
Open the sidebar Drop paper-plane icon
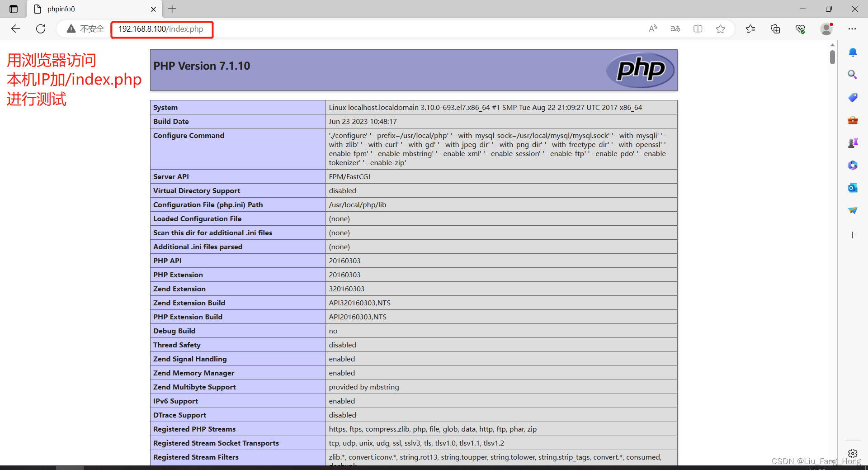tap(853, 210)
